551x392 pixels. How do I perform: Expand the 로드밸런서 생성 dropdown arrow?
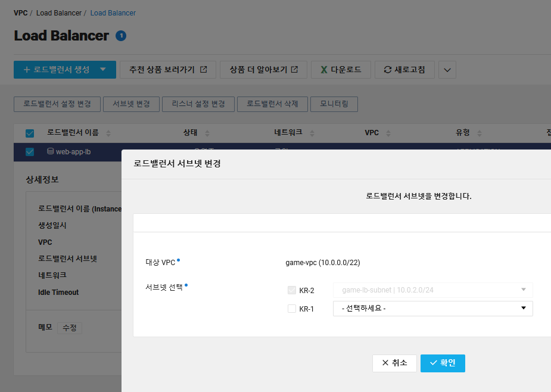103,70
